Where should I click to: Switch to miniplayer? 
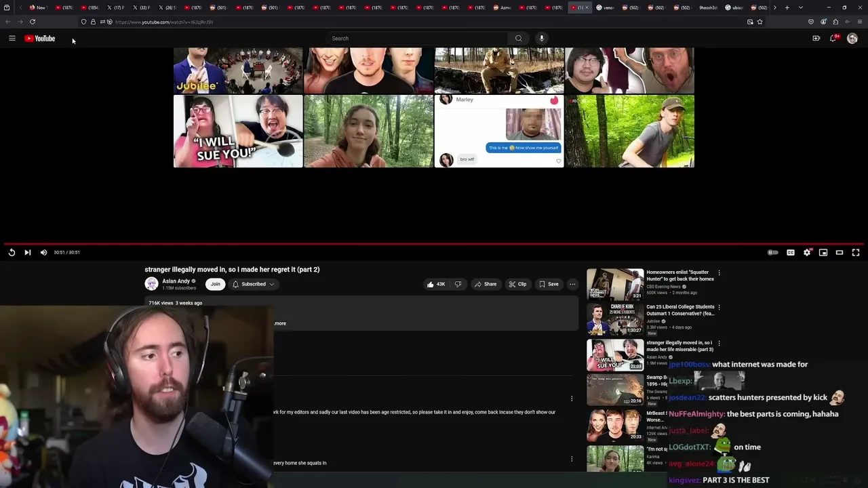tap(823, 252)
